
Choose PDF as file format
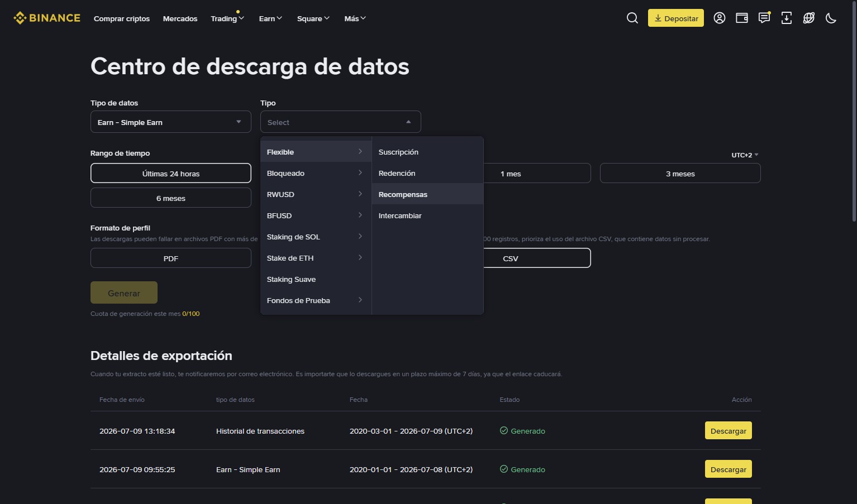pos(171,258)
